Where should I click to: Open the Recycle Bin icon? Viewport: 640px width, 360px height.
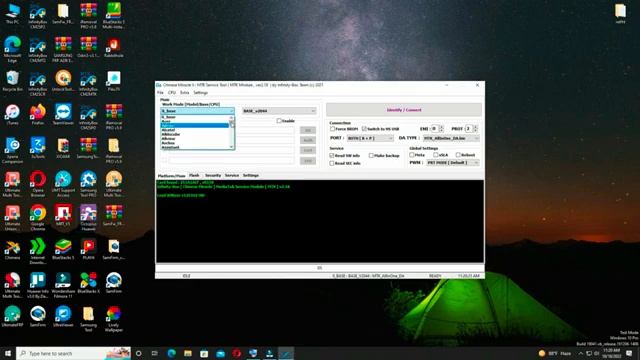click(12, 81)
